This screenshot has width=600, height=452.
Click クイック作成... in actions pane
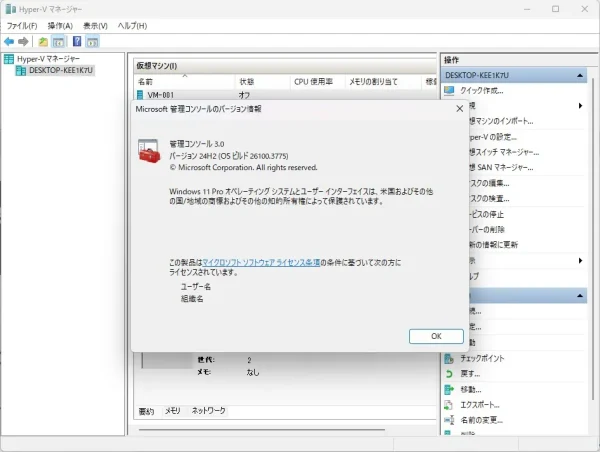pos(482,91)
